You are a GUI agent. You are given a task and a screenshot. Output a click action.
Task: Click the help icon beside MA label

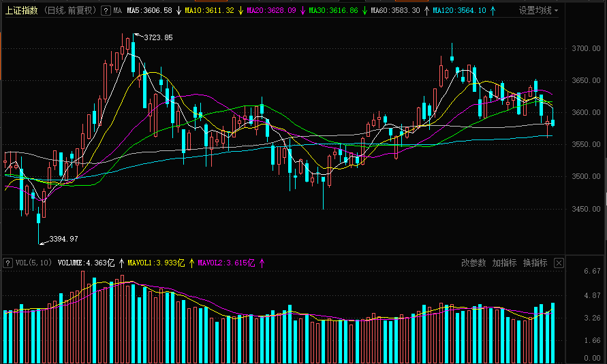[x=106, y=11]
